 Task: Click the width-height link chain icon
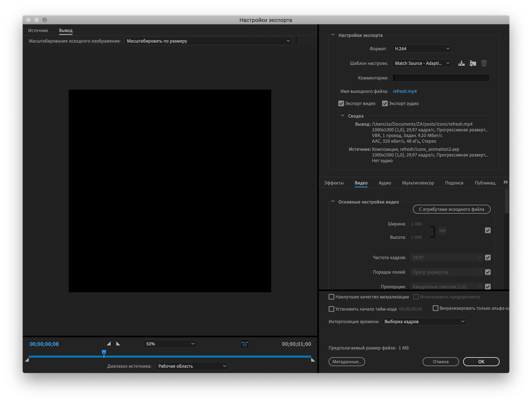coord(442,230)
